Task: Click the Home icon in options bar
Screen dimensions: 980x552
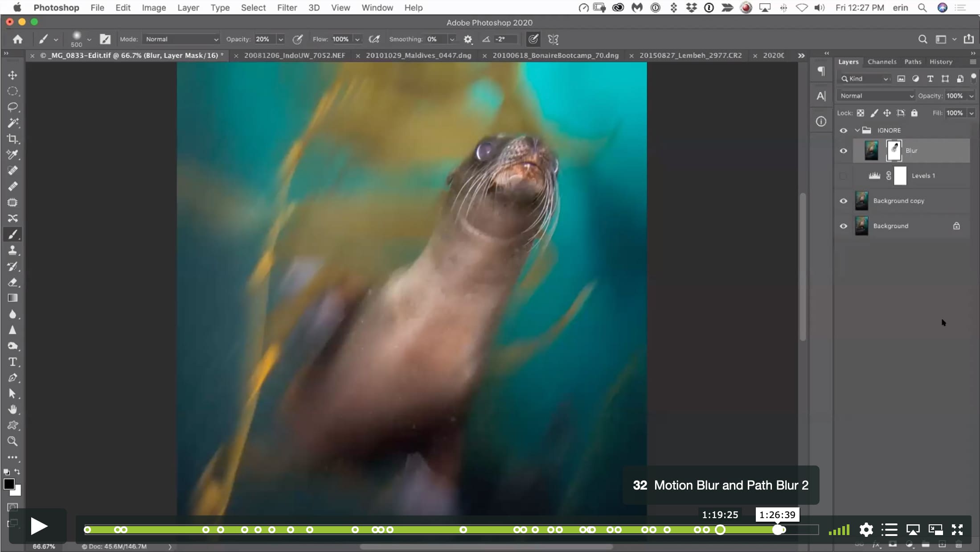Action: (x=17, y=39)
